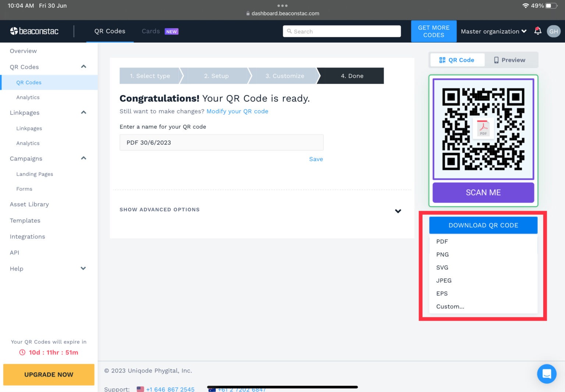Click Save under the name field
This screenshot has height=392, width=565.
(316, 159)
